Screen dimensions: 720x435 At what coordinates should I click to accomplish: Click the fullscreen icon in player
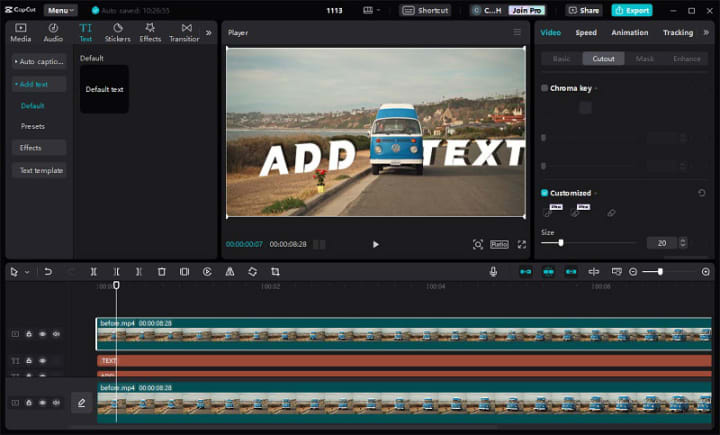pos(521,244)
